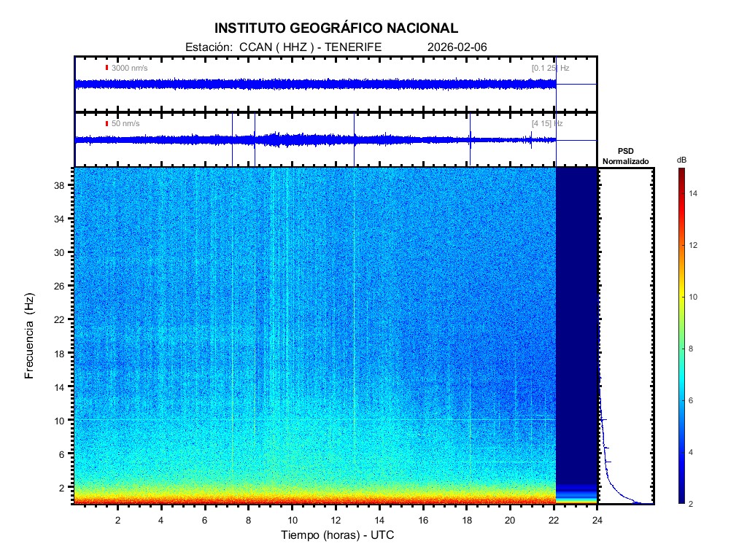
Task: Click the Tiempo (horas) - UTC axis label
Action: coord(338,535)
